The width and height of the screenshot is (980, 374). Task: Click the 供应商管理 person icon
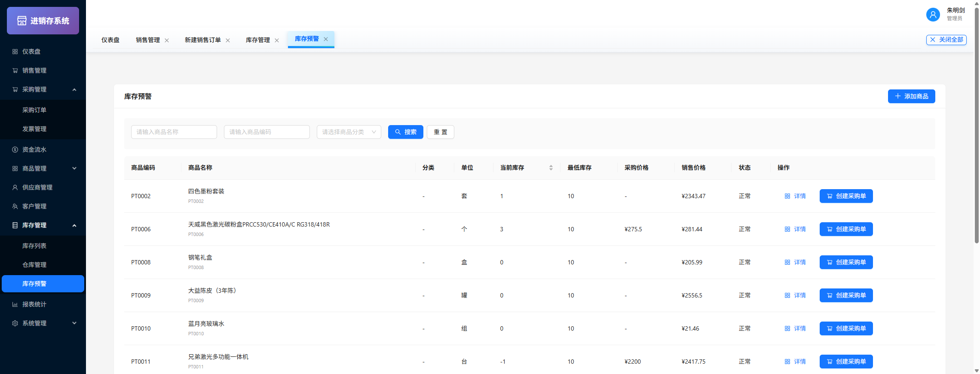[x=15, y=187]
